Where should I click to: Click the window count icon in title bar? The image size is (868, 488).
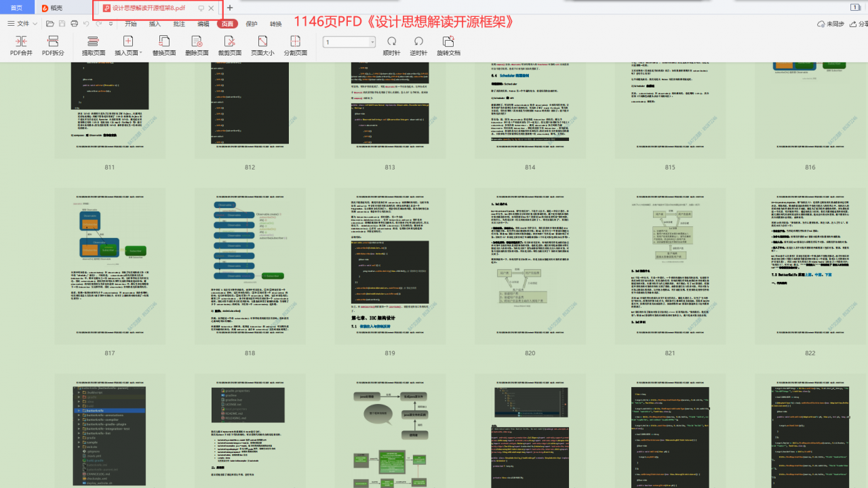[x=856, y=7]
